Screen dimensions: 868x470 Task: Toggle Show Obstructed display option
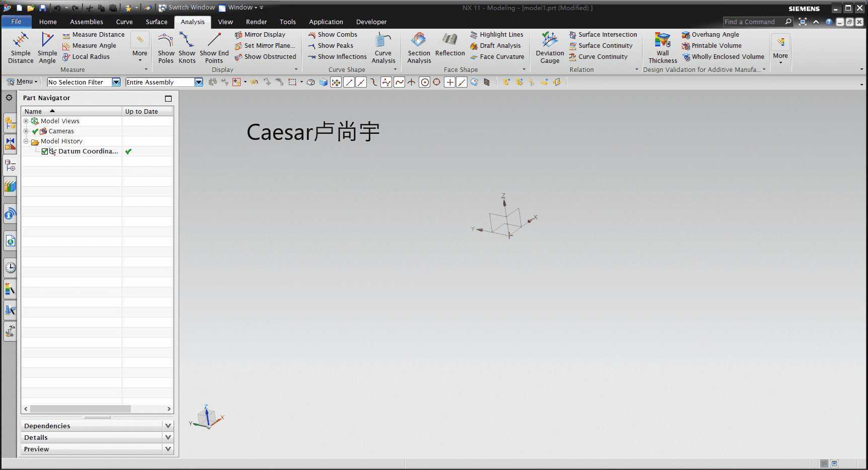265,56
